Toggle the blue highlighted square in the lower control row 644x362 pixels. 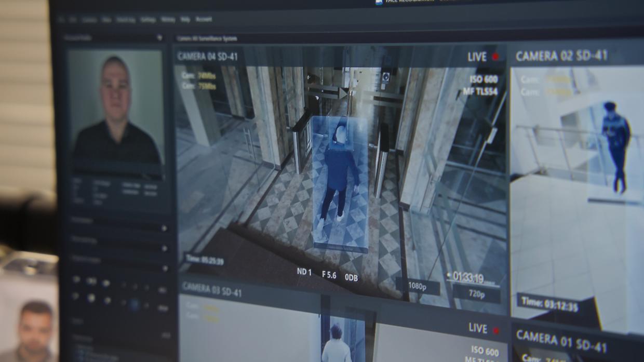tap(135, 305)
